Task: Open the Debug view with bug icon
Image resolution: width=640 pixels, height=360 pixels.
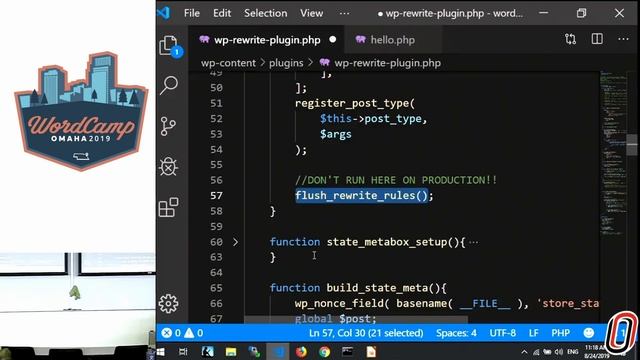Action: pyautogui.click(x=169, y=167)
